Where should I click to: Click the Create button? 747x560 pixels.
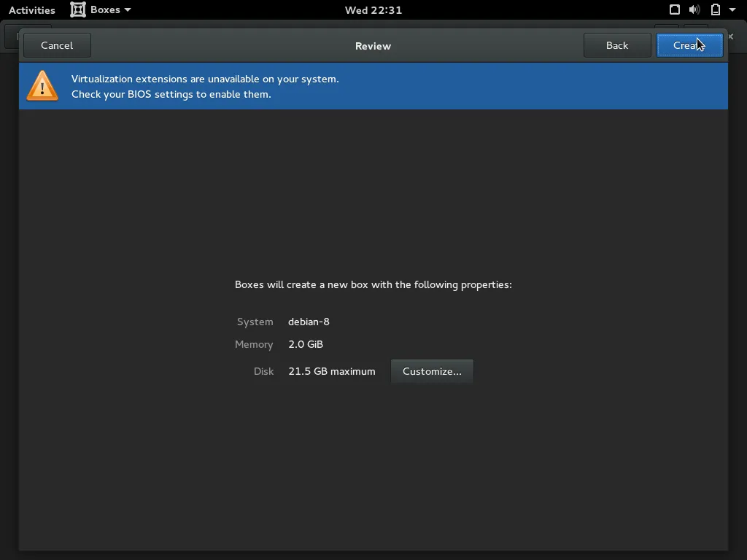coord(689,44)
